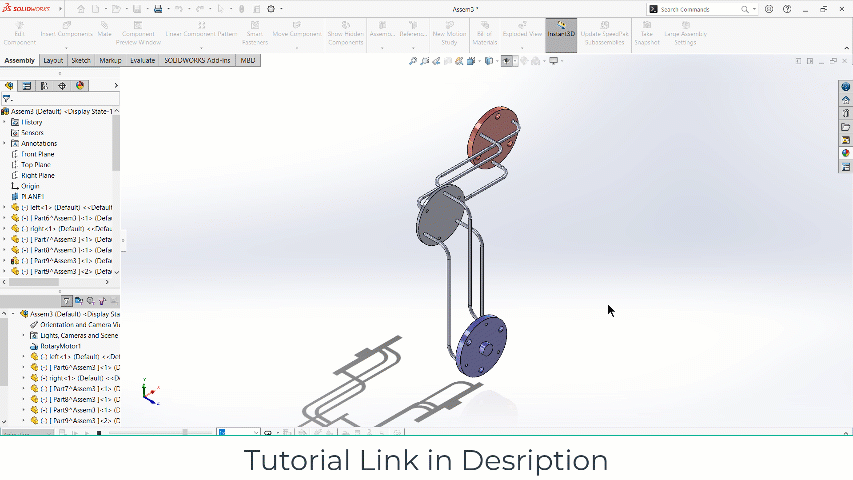Click the Select cursor tool icon
The width and height of the screenshot is (853, 480).
tap(220, 9)
